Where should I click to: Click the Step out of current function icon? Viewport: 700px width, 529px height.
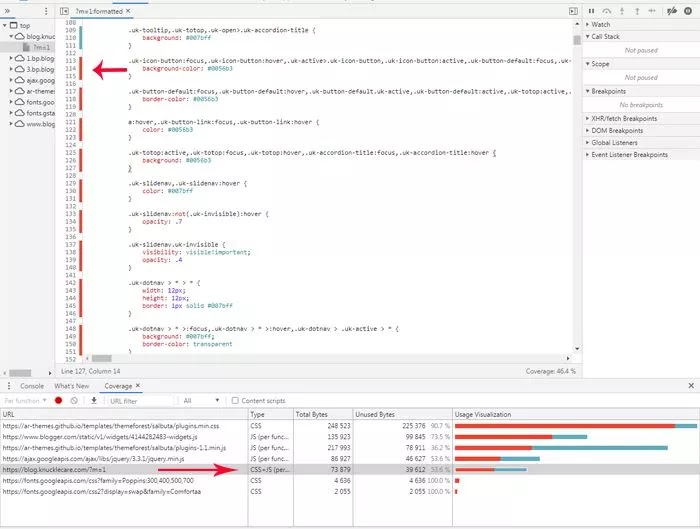(637, 11)
